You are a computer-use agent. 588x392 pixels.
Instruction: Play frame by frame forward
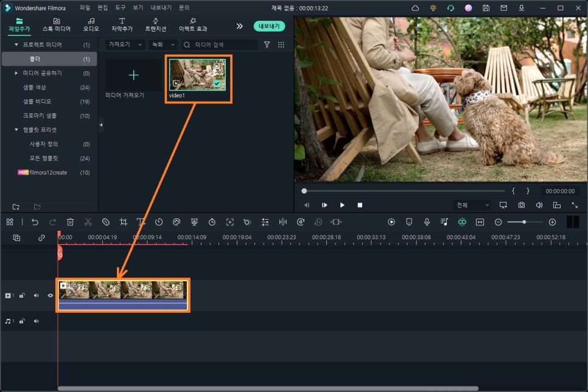(324, 205)
